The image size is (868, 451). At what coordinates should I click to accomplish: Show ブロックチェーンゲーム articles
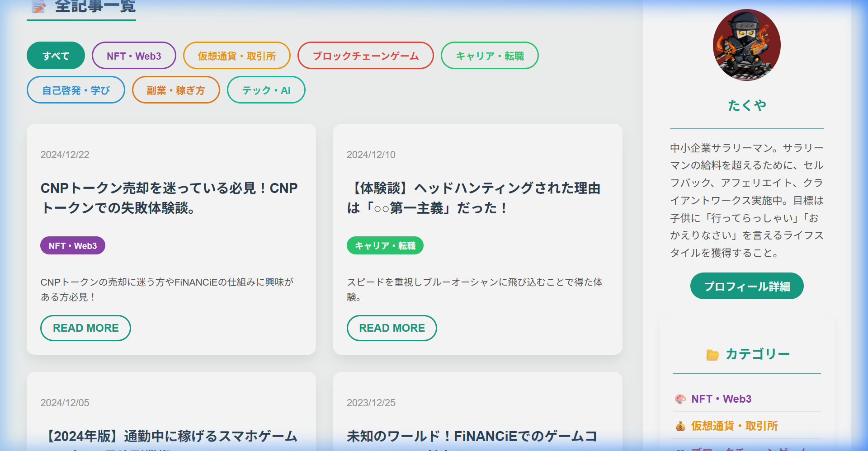(365, 56)
